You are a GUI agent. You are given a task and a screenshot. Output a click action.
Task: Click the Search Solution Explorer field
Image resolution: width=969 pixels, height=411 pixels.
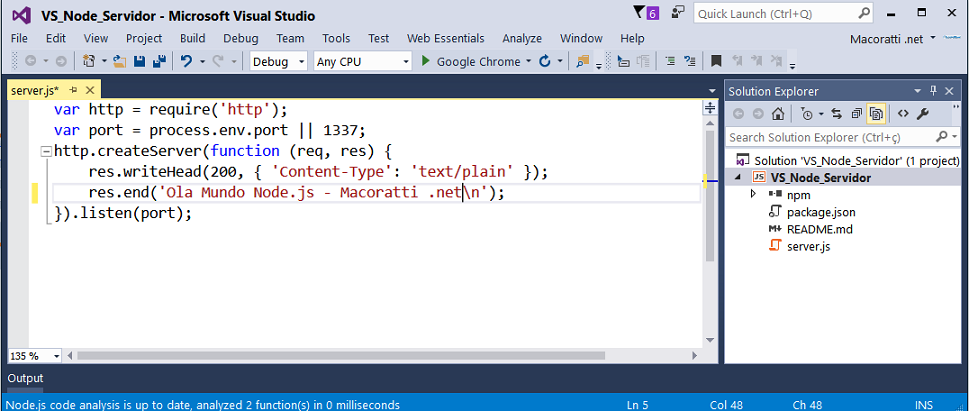coord(830,136)
